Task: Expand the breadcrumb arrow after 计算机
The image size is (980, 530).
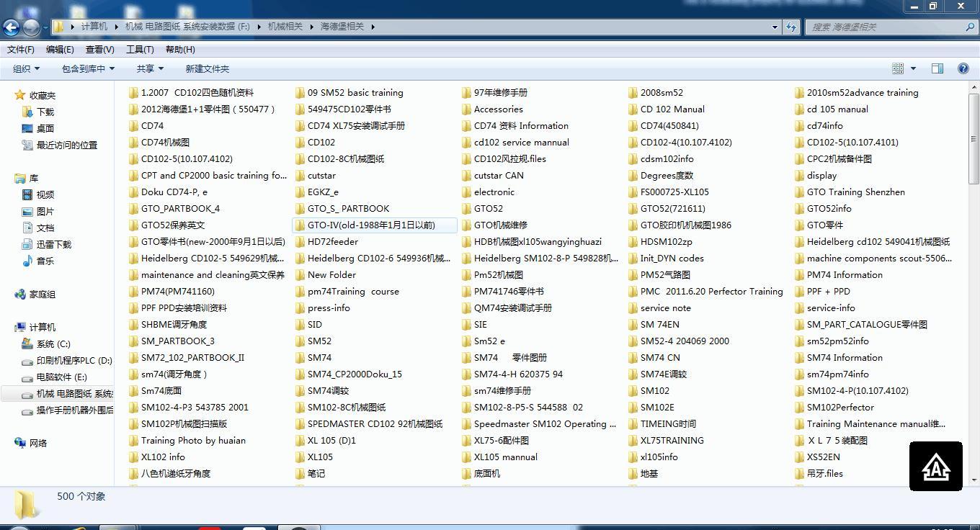Action: (115, 27)
